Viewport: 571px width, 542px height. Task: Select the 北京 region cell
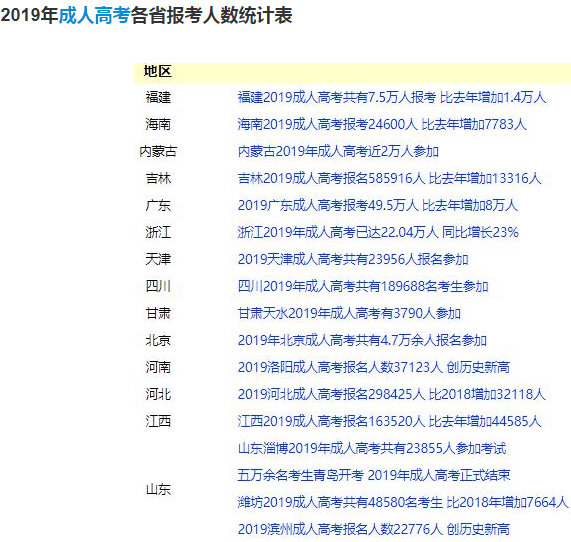158,340
